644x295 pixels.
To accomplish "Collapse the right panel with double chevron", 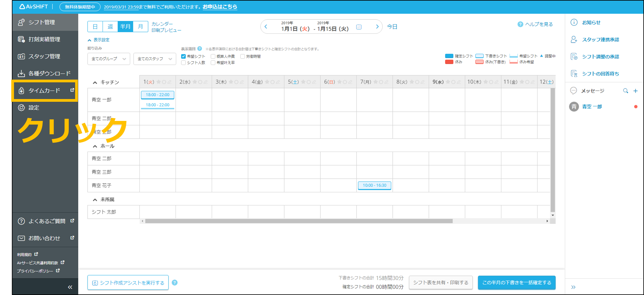I will coord(573,287).
